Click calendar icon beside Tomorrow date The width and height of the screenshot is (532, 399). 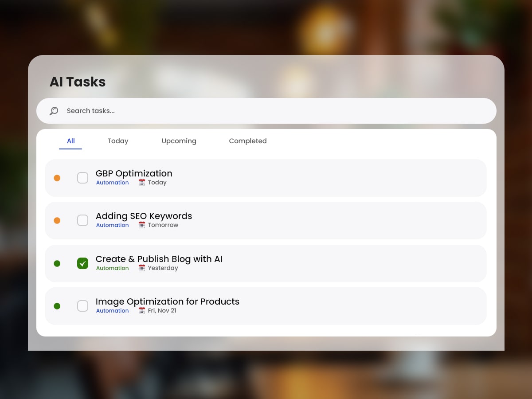[142, 225]
